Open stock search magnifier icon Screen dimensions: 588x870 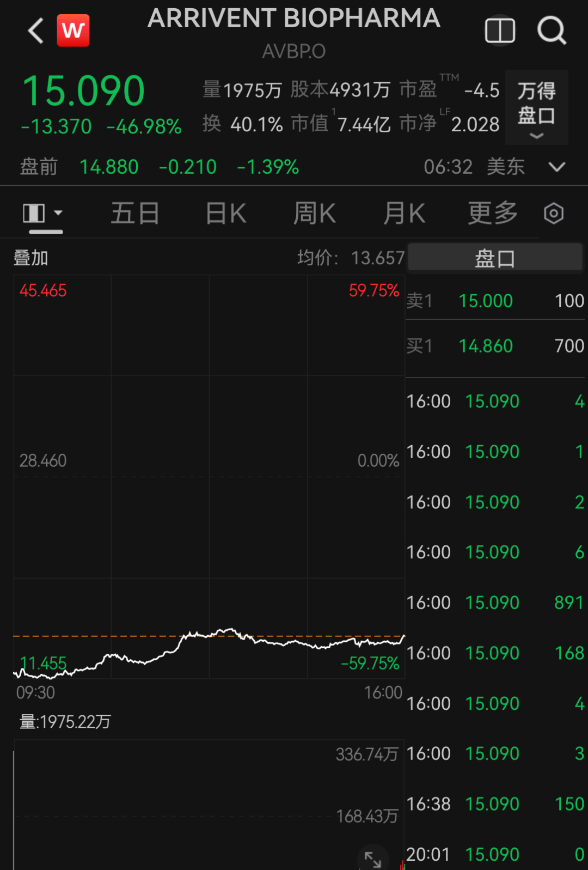pos(552,31)
